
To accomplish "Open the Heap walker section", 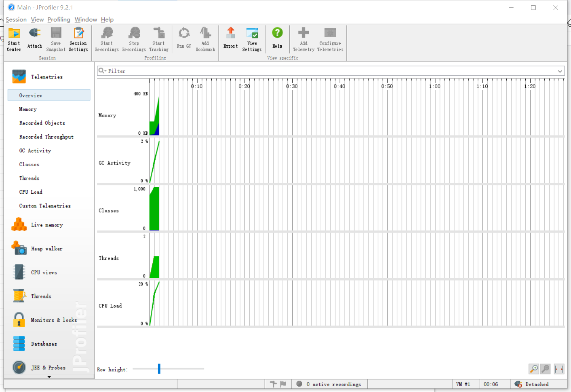I will 37,249.
